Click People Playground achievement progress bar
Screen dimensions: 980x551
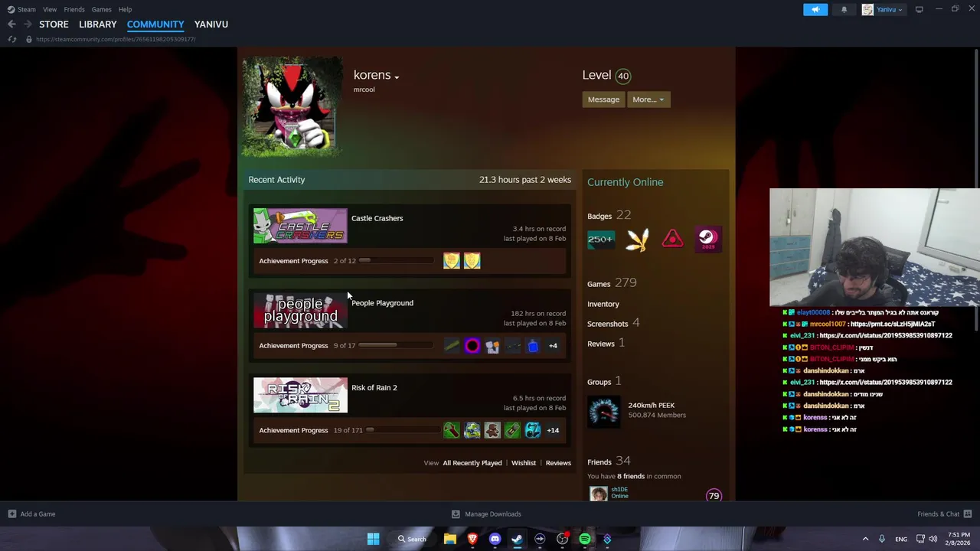click(x=396, y=346)
